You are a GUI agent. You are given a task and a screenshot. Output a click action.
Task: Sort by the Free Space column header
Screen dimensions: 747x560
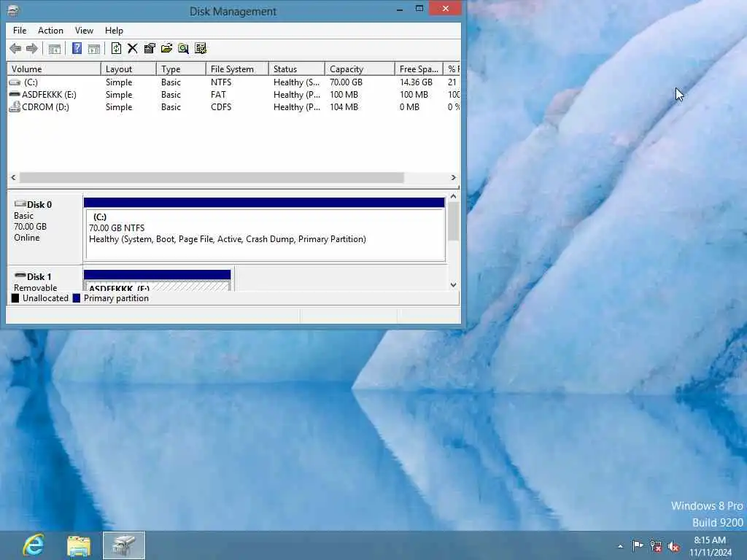[419, 69]
